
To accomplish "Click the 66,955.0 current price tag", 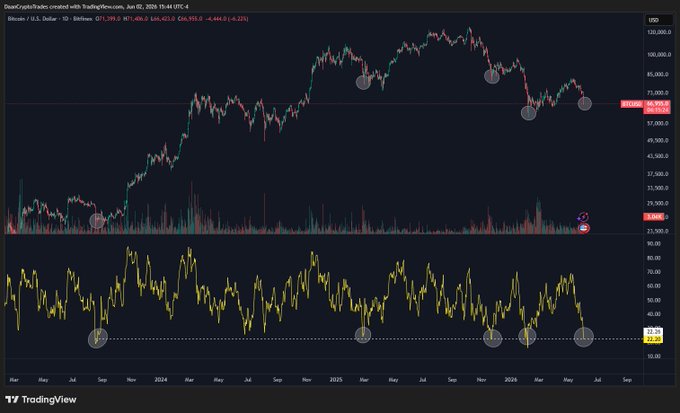I will (657, 104).
